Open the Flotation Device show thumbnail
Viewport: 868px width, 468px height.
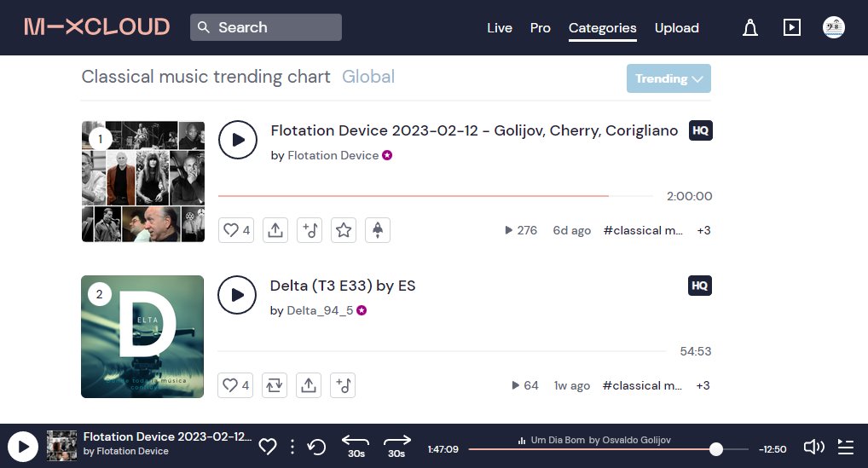[143, 182]
